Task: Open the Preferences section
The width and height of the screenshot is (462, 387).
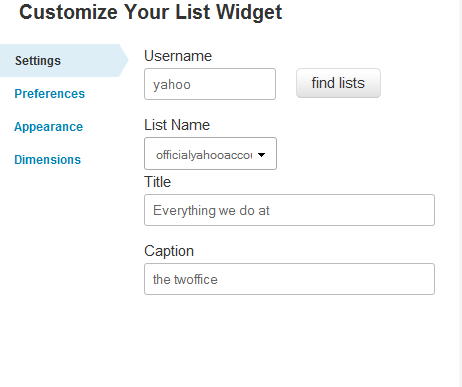Action: click(x=50, y=94)
